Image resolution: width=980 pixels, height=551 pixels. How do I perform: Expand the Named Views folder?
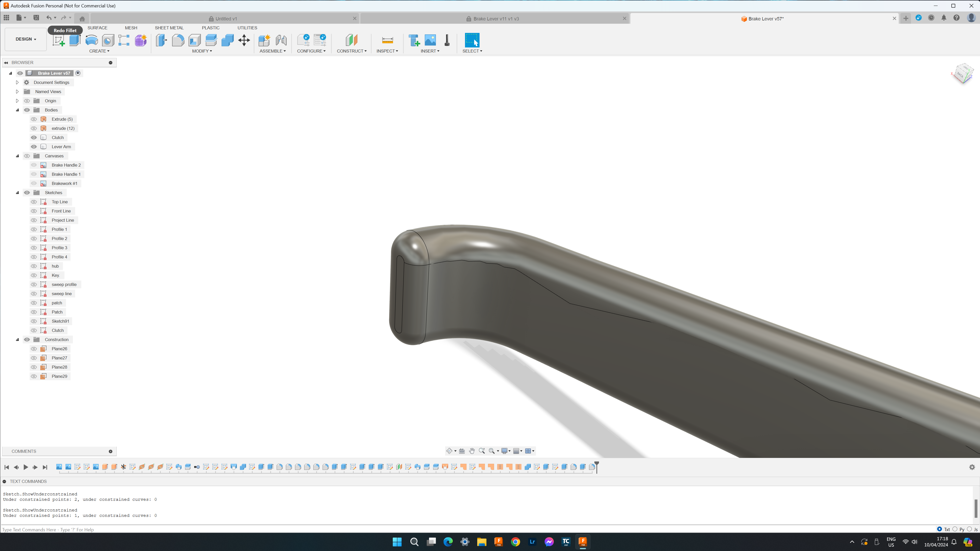click(x=17, y=91)
